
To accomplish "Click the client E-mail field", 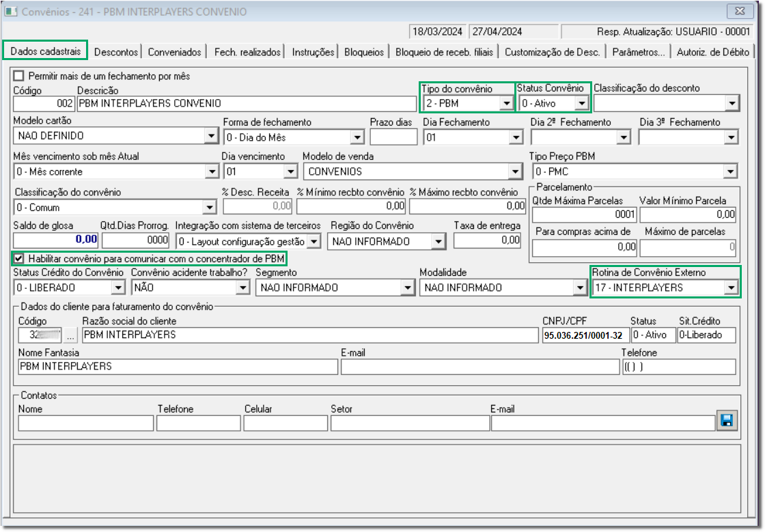I will click(x=480, y=367).
